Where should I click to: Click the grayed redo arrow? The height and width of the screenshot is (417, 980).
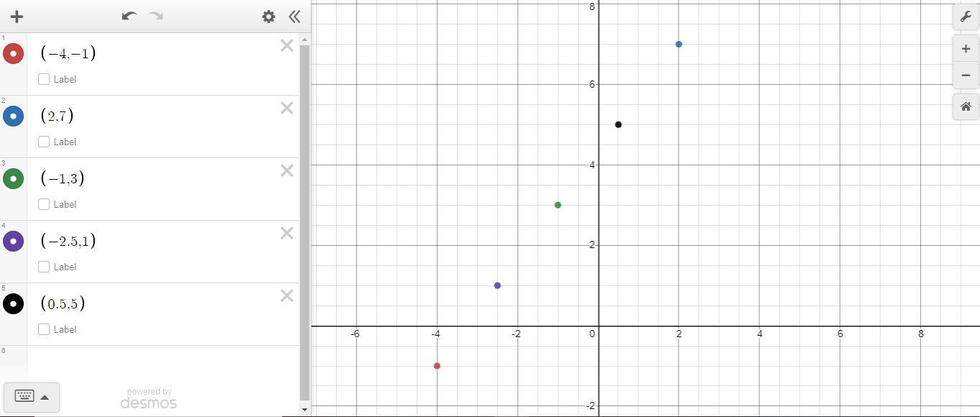[156, 16]
